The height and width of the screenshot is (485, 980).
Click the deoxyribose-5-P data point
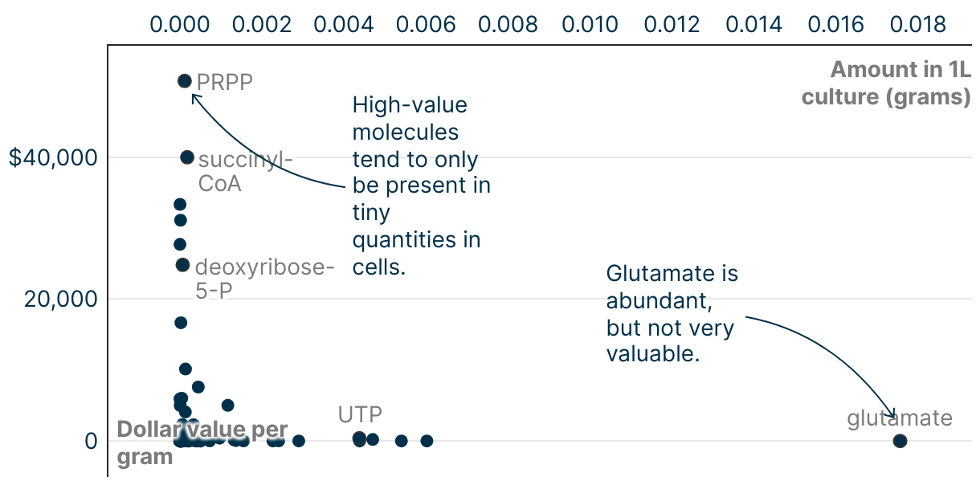(182, 265)
